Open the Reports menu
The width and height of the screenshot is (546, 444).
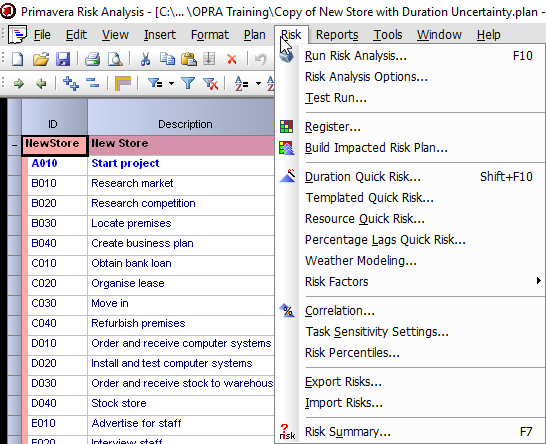click(337, 35)
